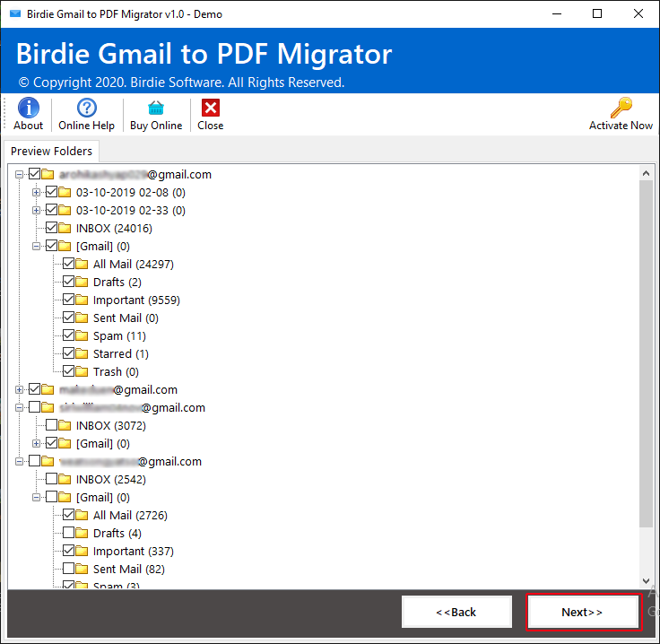Collapse the first gmail.com account node
The width and height of the screenshot is (660, 644).
pyautogui.click(x=19, y=174)
